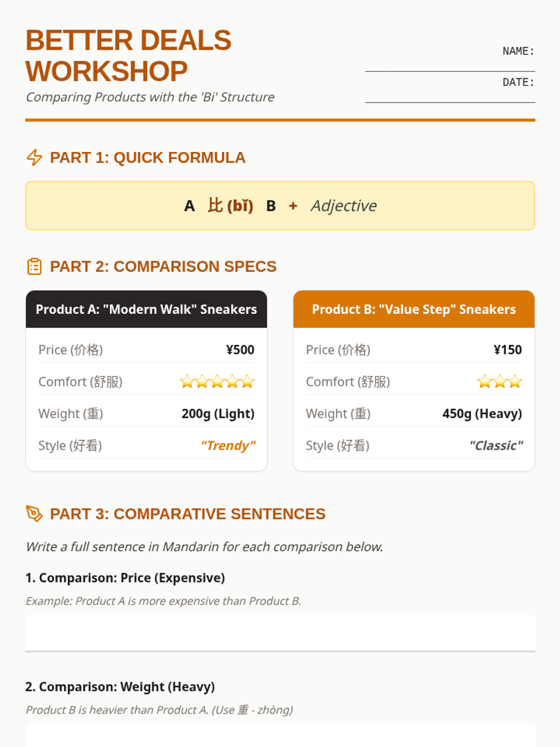The height and width of the screenshot is (747, 560).
Task: Click Product A five-star comfort rating
Action: [217, 381]
